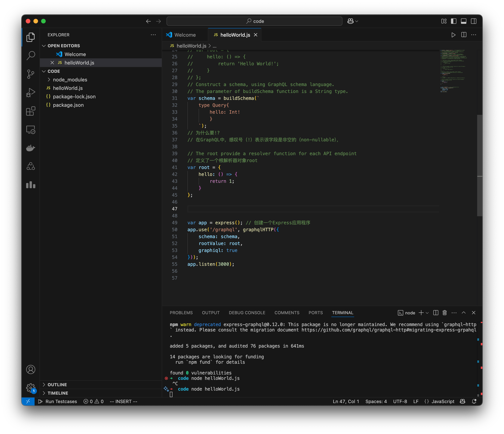Open the Source Control view
This screenshot has width=504, height=434.
click(x=30, y=74)
